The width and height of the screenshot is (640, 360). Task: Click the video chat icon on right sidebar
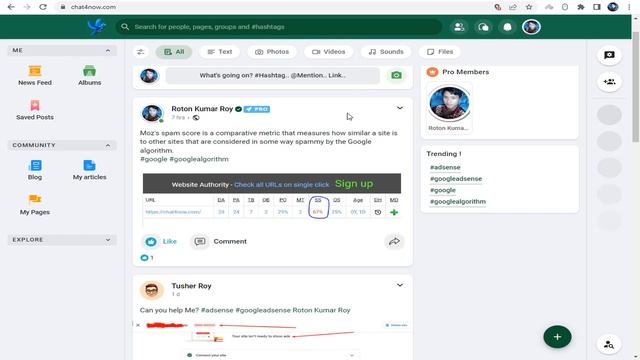pos(609,55)
